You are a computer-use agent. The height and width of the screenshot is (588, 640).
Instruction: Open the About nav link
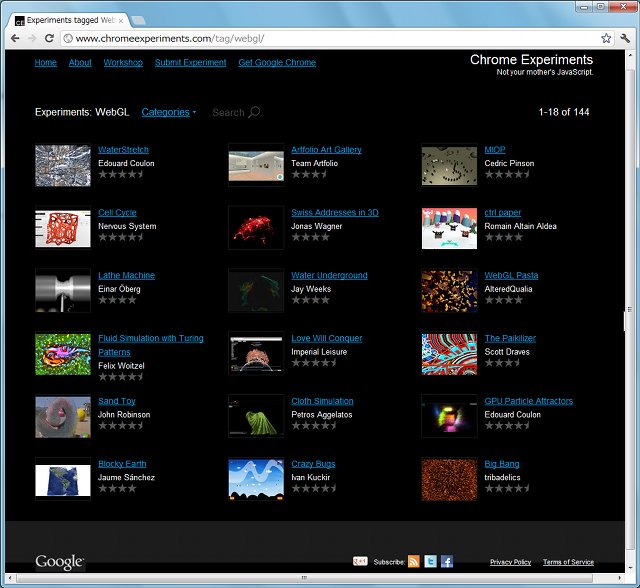click(80, 62)
